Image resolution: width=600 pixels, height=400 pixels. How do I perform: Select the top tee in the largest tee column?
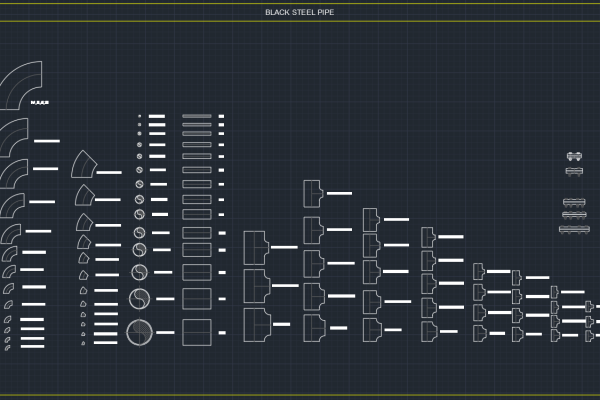[x=256, y=244]
